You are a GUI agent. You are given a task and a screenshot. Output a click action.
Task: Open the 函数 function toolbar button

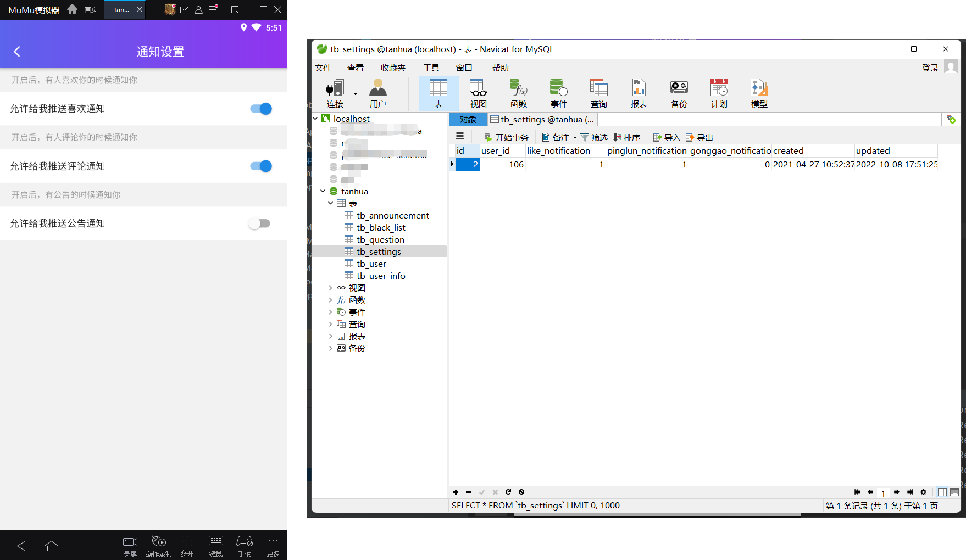click(518, 94)
